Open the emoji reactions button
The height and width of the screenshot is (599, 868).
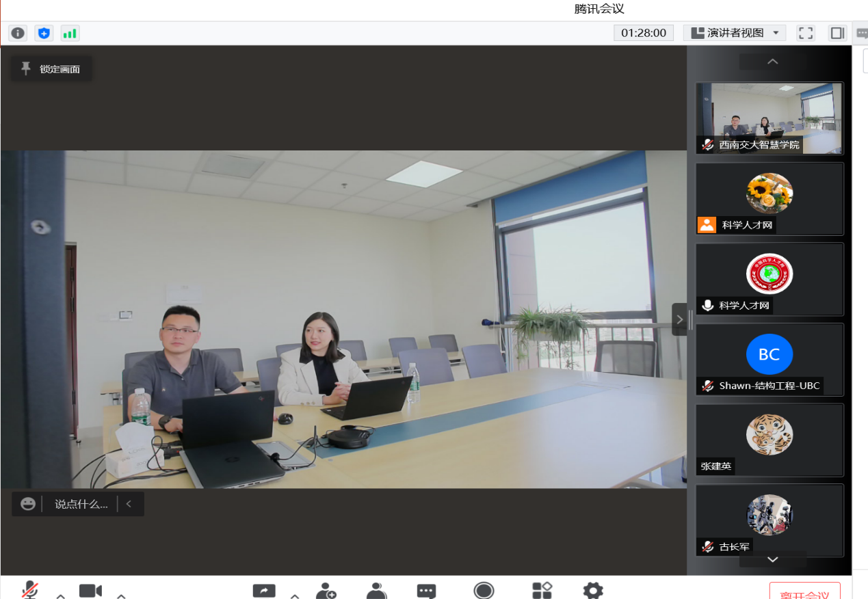[x=28, y=504]
